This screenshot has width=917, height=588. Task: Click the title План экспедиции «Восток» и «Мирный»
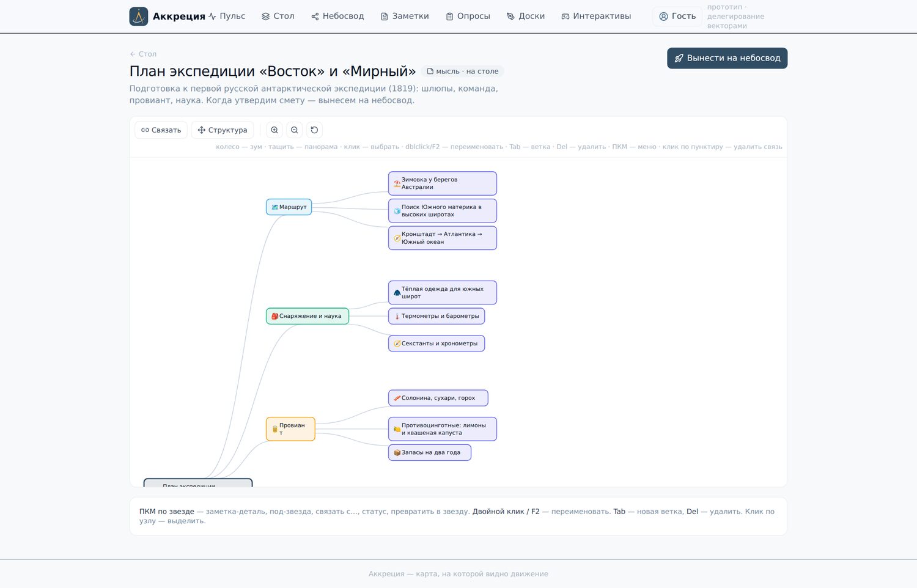click(273, 72)
